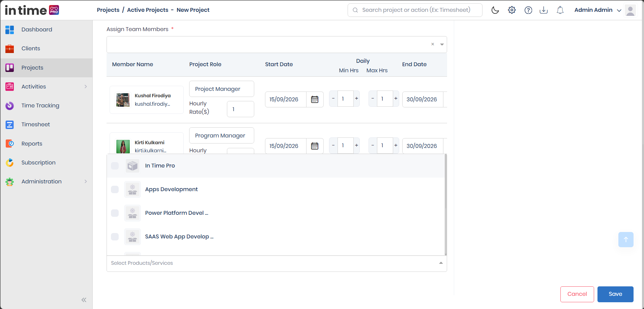Click the Subscription icon
Screen dimensions: 644x309
pos(10,162)
